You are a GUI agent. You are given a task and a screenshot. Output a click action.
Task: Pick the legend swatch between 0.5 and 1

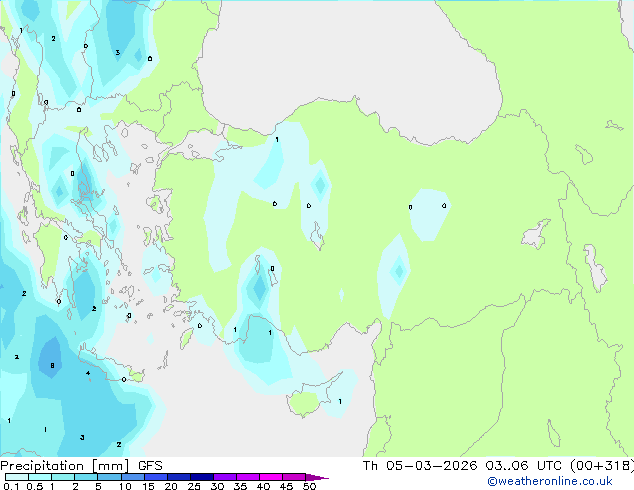click(x=40, y=477)
